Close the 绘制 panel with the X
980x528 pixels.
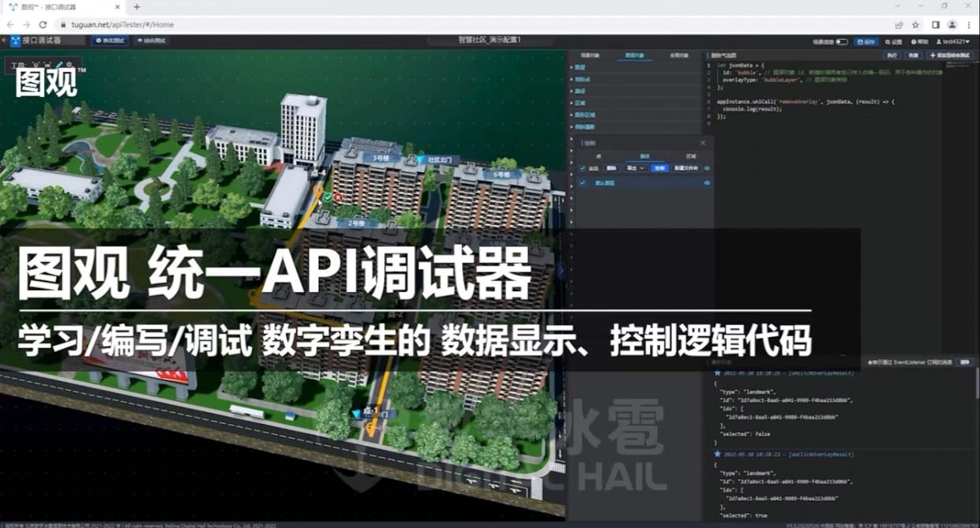[x=703, y=143]
